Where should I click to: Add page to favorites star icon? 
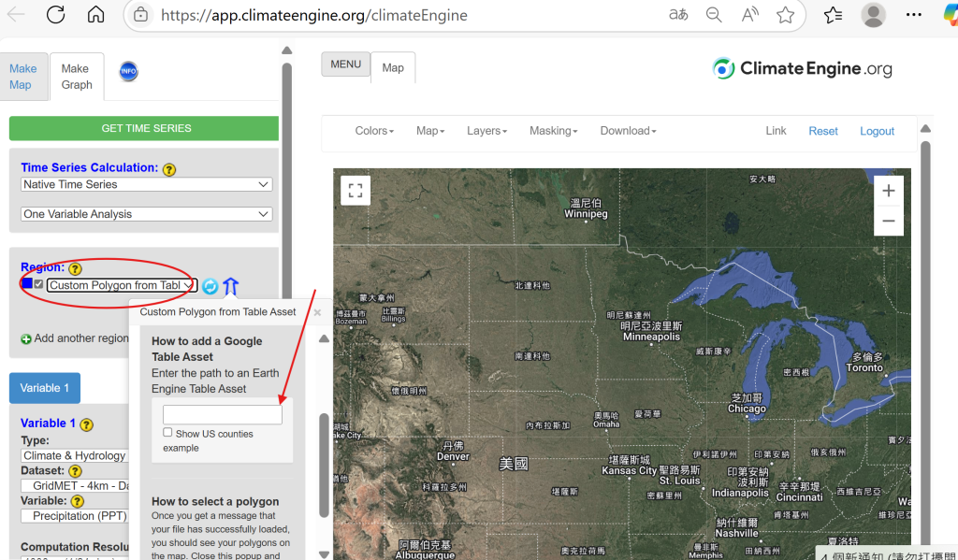coord(786,15)
